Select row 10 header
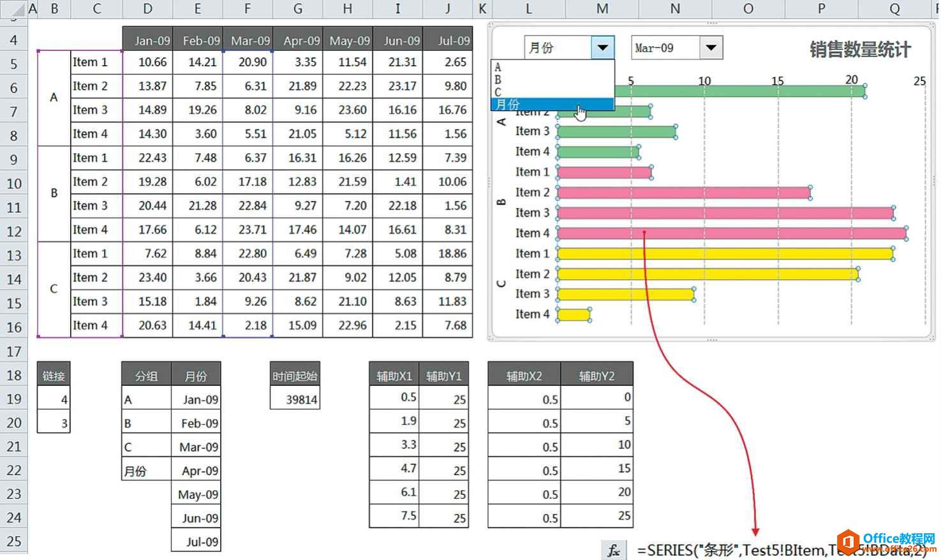 (x=13, y=184)
